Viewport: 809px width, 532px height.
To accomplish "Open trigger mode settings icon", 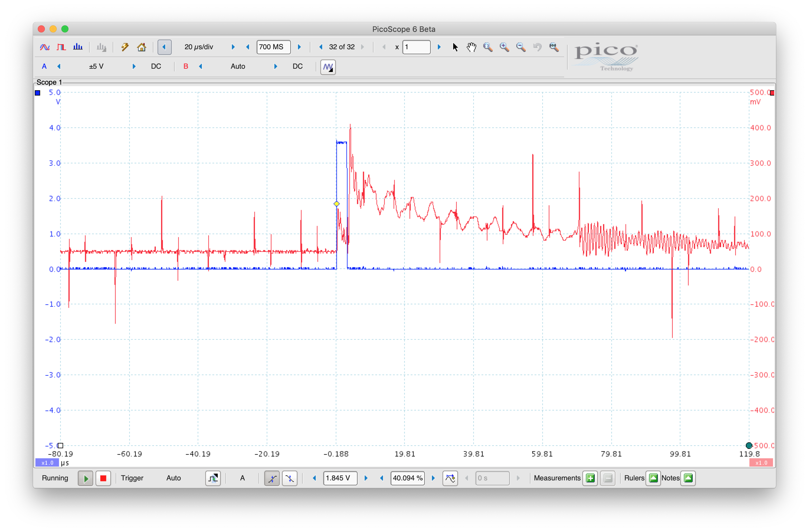I will coord(213,478).
